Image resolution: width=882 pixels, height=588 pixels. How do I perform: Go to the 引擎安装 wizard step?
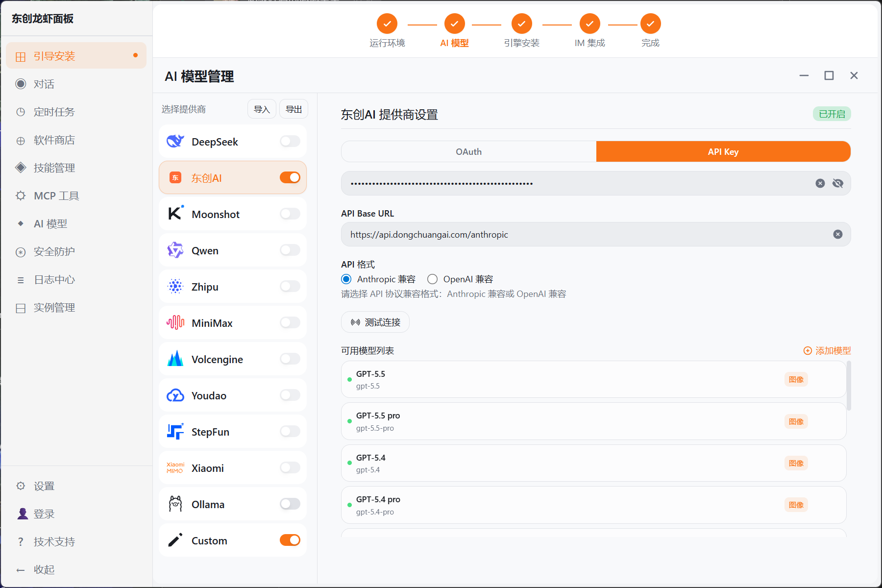click(x=522, y=30)
